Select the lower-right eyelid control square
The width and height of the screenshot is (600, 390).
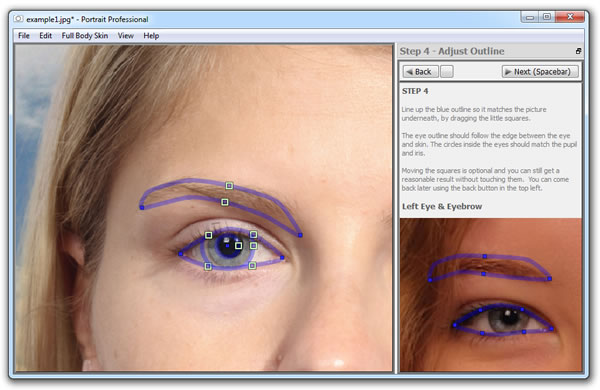(252, 265)
